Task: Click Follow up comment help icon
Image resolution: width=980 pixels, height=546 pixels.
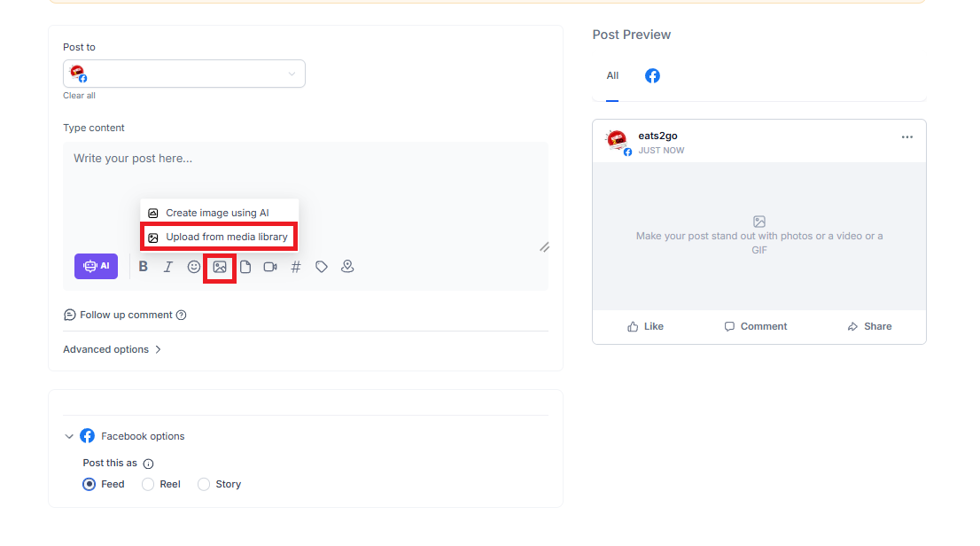Action: coord(182,315)
